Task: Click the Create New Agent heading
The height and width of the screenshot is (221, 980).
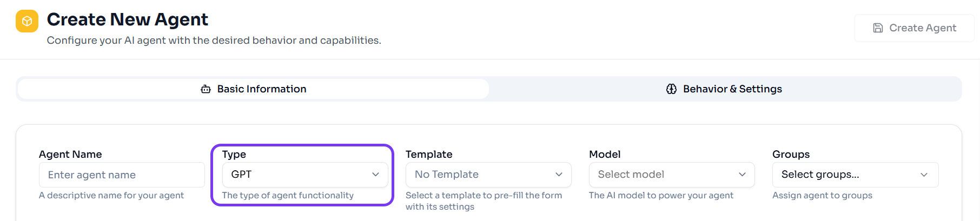Action: pyautogui.click(x=127, y=19)
